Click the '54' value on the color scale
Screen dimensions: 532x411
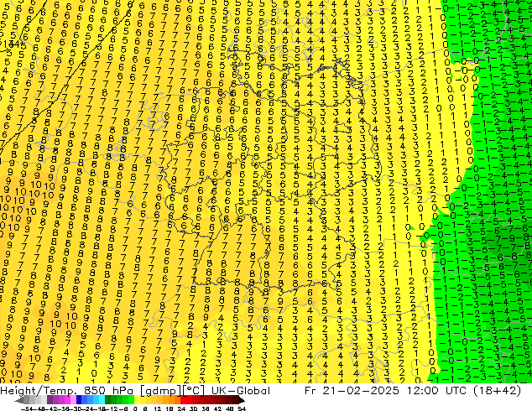(242, 408)
